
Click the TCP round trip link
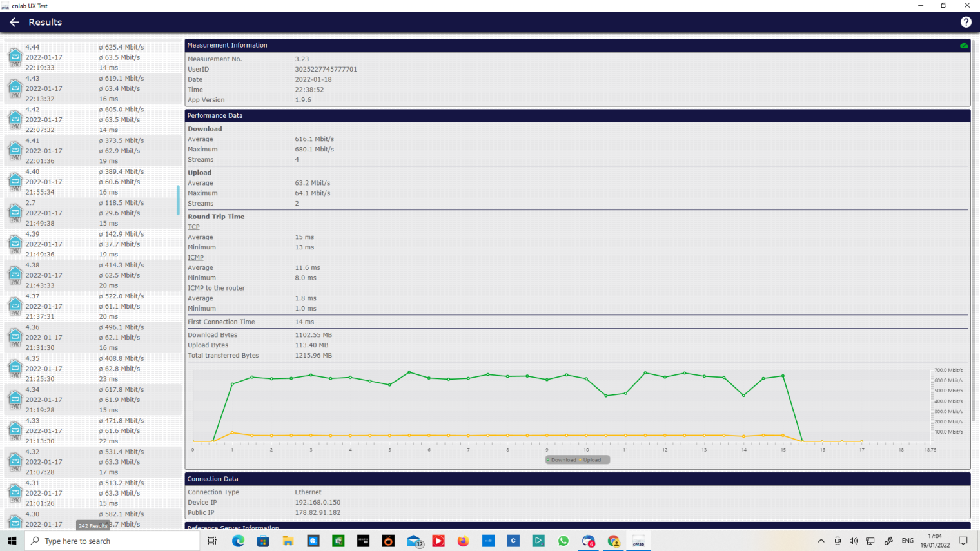pyautogui.click(x=193, y=227)
